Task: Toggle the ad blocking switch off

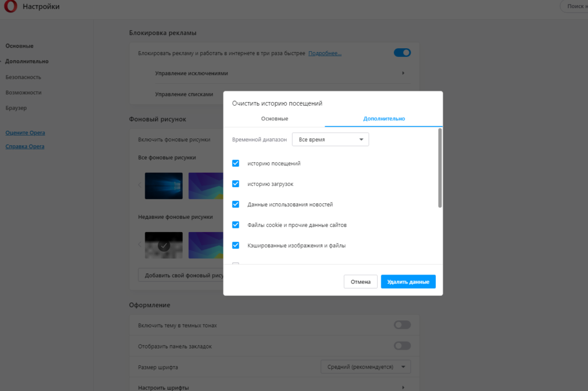Action: [x=402, y=53]
